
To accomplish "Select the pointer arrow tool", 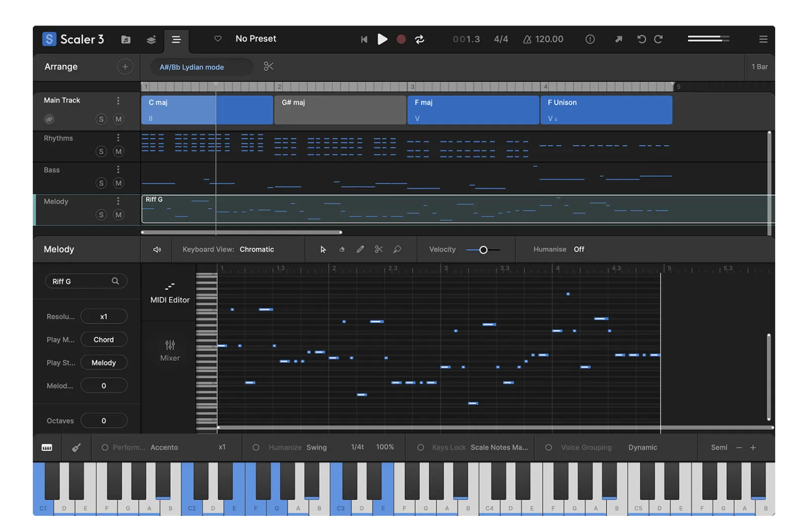I will (x=323, y=249).
